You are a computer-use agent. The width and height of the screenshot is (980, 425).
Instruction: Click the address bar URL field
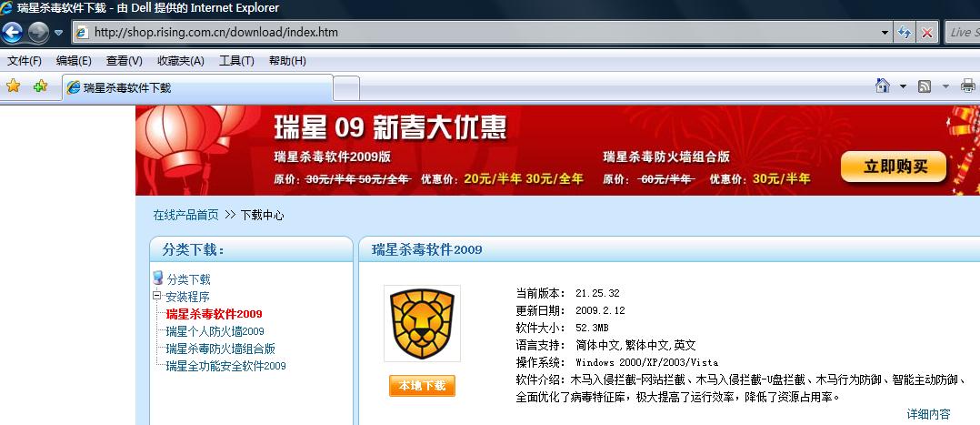point(475,32)
